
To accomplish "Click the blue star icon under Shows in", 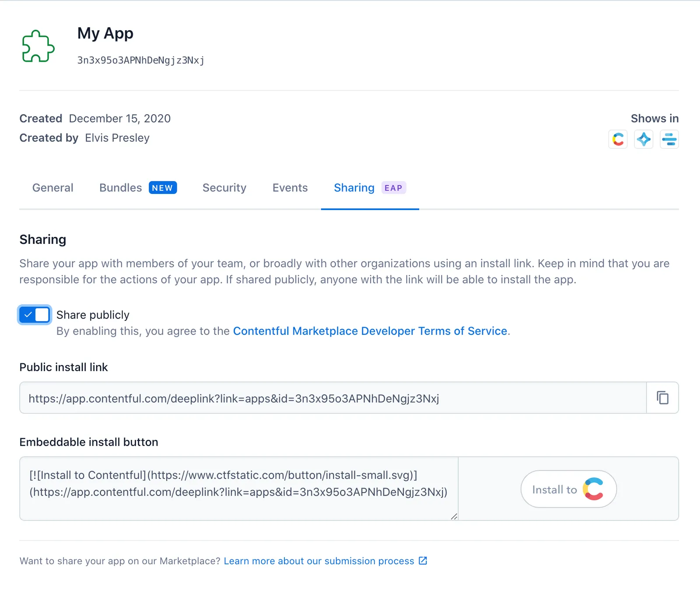I will [644, 140].
